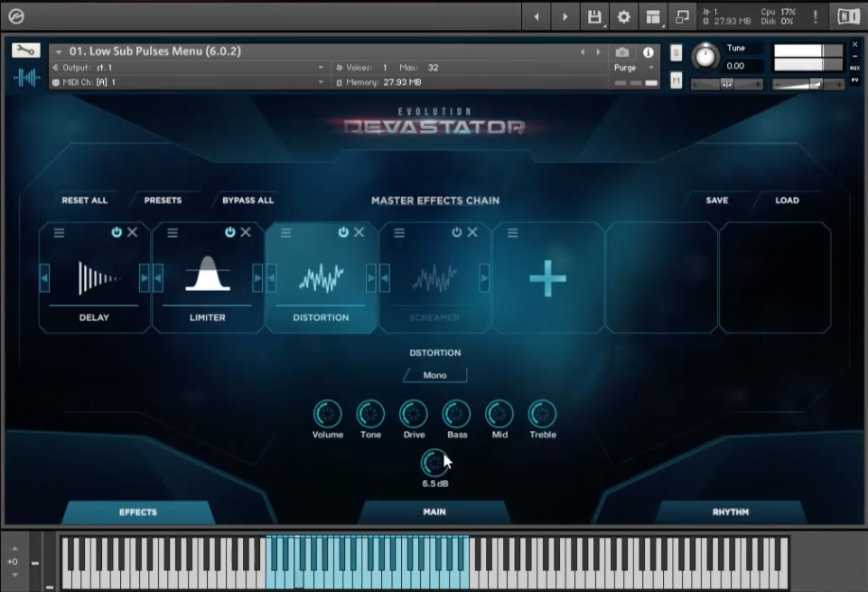Click the RESET ALL button

[84, 201]
